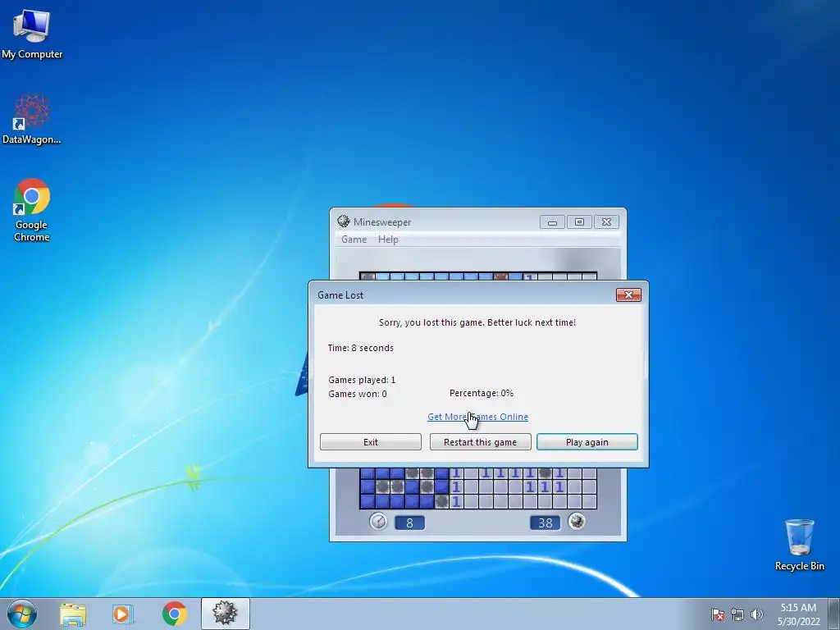
Task: Click the Games won: 0 text
Action: (x=358, y=394)
